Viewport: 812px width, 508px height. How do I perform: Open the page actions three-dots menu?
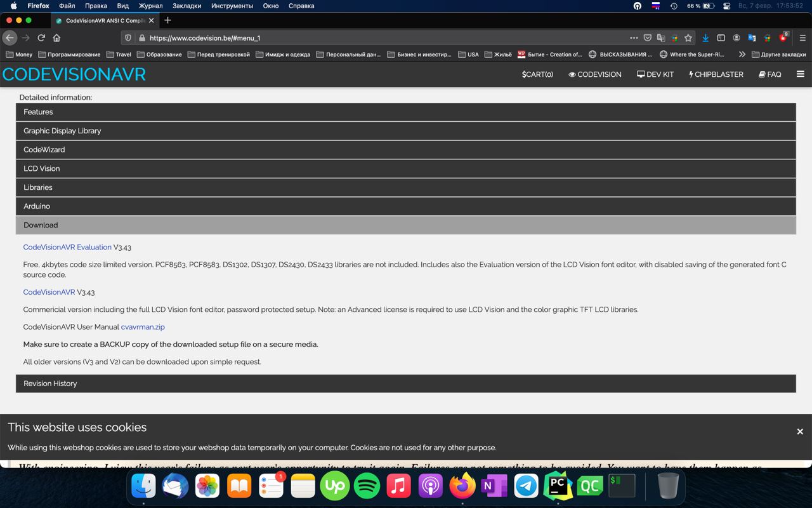634,38
